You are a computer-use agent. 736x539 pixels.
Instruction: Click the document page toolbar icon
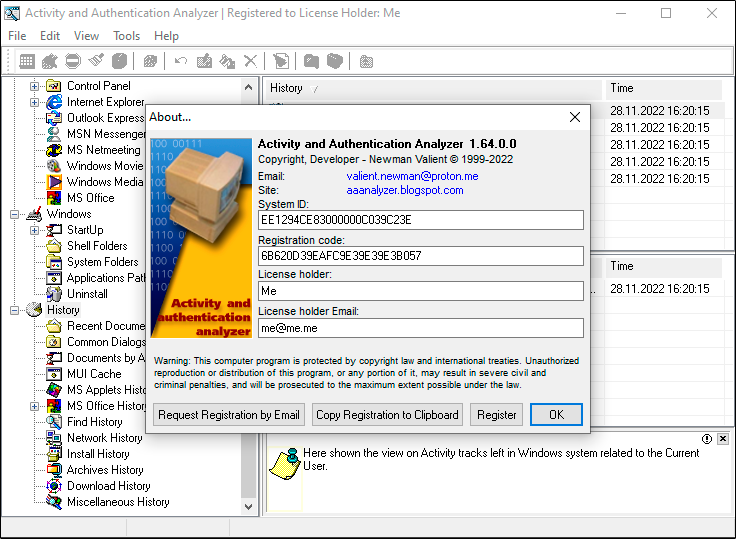coord(281,61)
